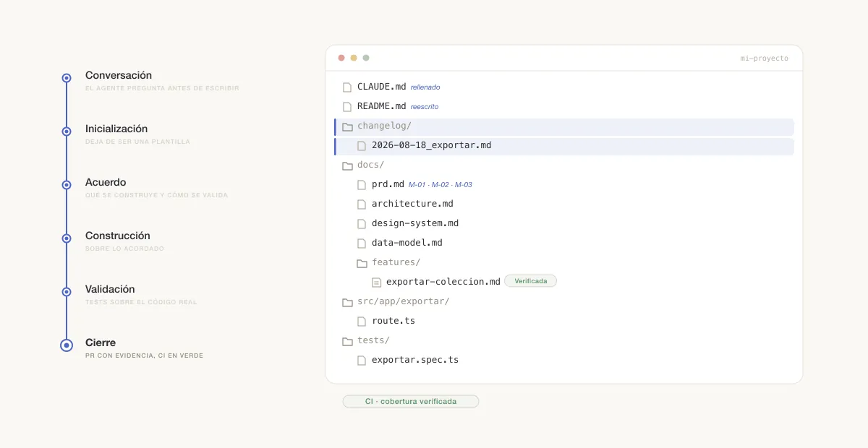Go to the Construcción step title
This screenshot has width=868, height=448.
118,236
